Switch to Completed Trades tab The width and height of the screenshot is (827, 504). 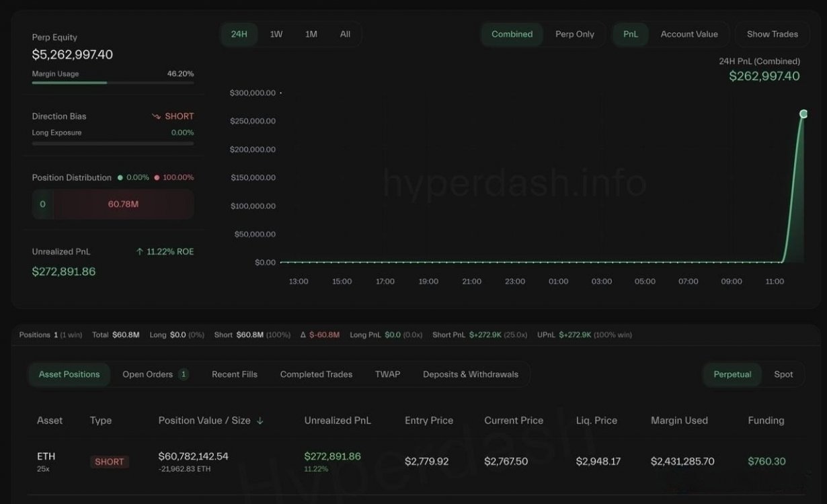coord(316,374)
